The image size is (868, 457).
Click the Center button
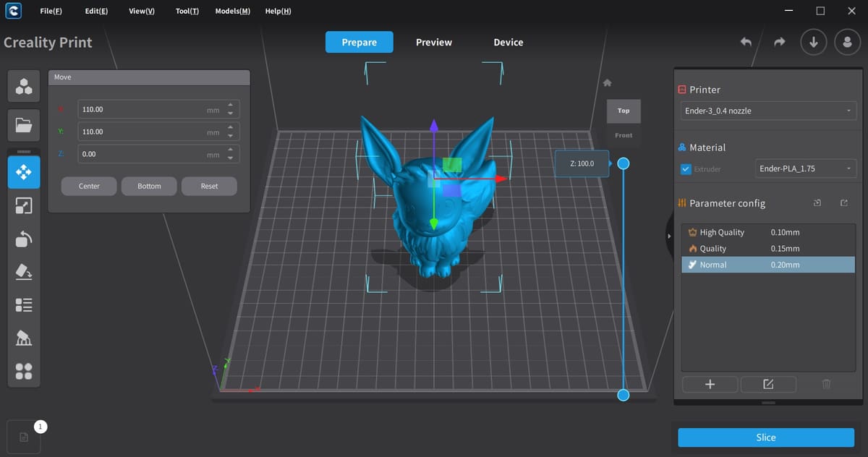coord(90,186)
